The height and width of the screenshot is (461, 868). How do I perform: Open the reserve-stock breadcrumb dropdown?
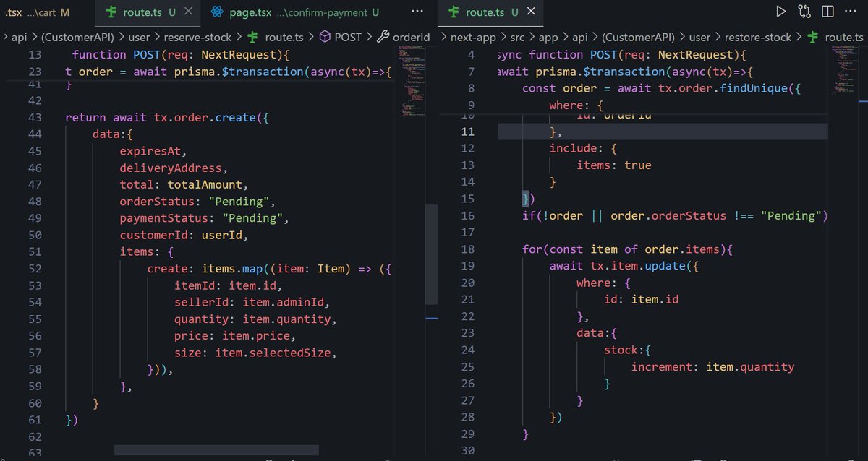(198, 38)
